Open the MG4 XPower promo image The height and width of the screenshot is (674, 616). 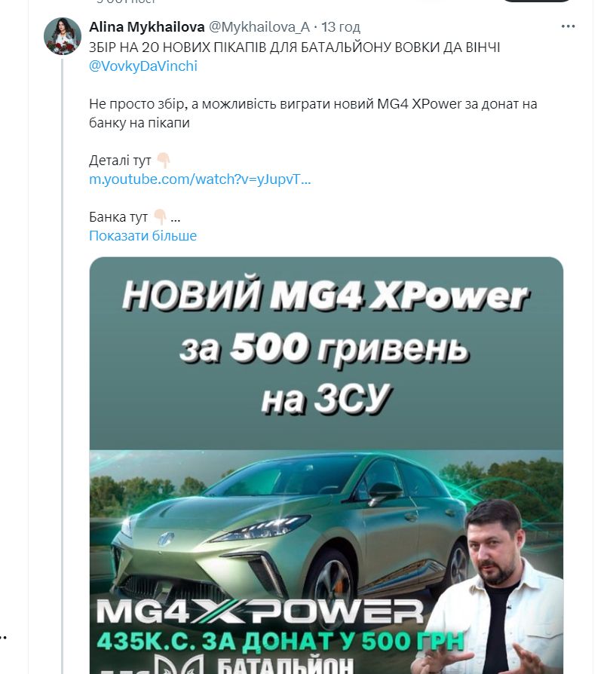point(326,465)
